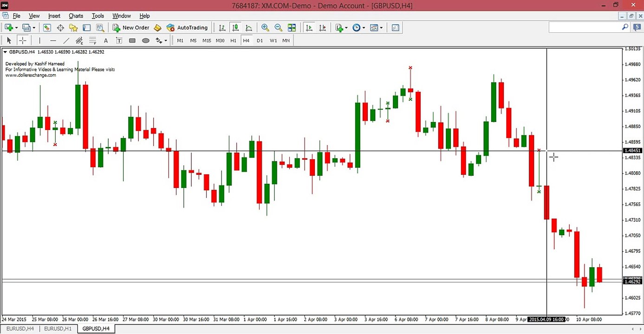Set timeframe to H1
This screenshot has width=644, height=334.
[233, 41]
